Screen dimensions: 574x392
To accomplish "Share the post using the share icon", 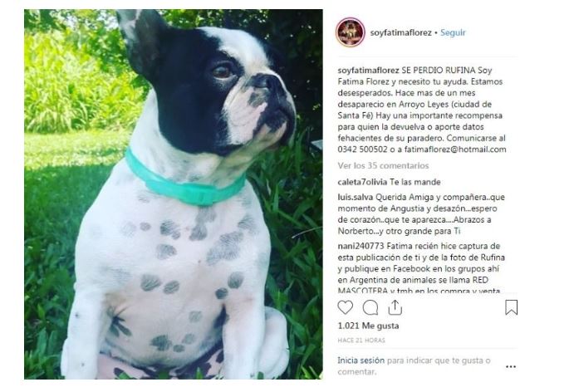I will coord(395,307).
